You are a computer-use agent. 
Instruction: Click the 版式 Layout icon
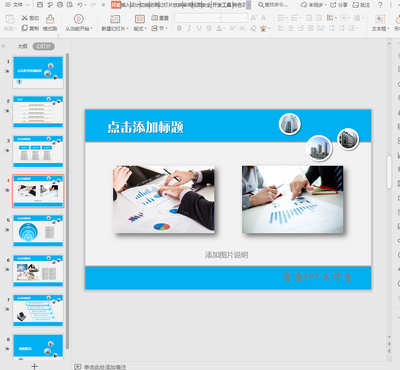click(x=140, y=19)
